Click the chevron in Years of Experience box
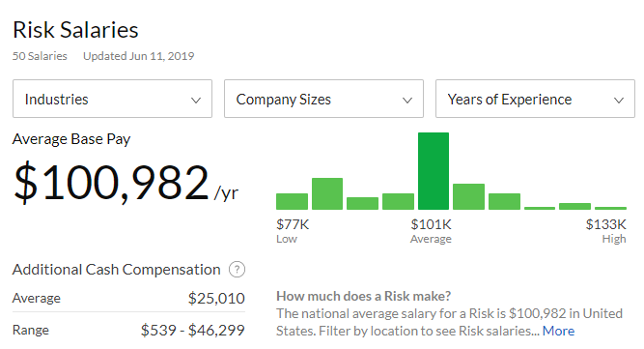The image size is (644, 349). [x=619, y=101]
